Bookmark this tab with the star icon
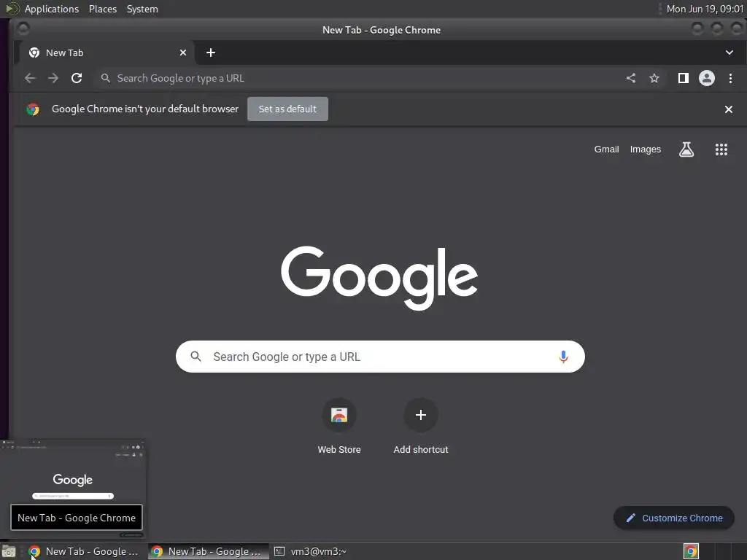 point(654,78)
